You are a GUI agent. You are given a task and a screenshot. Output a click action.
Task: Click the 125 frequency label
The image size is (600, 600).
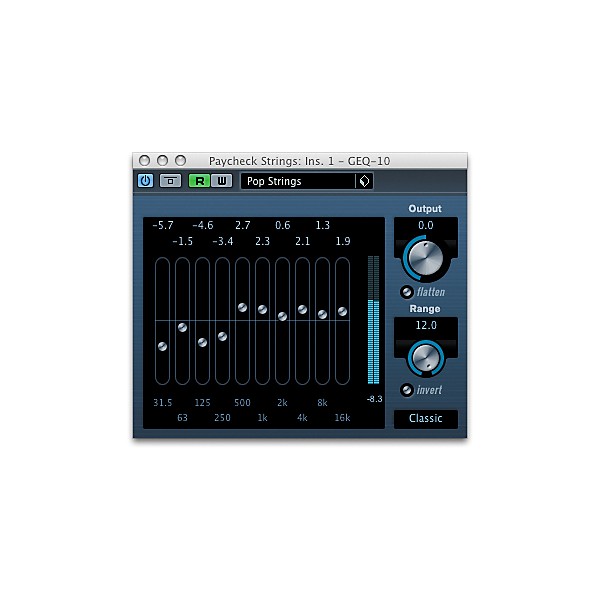202,403
